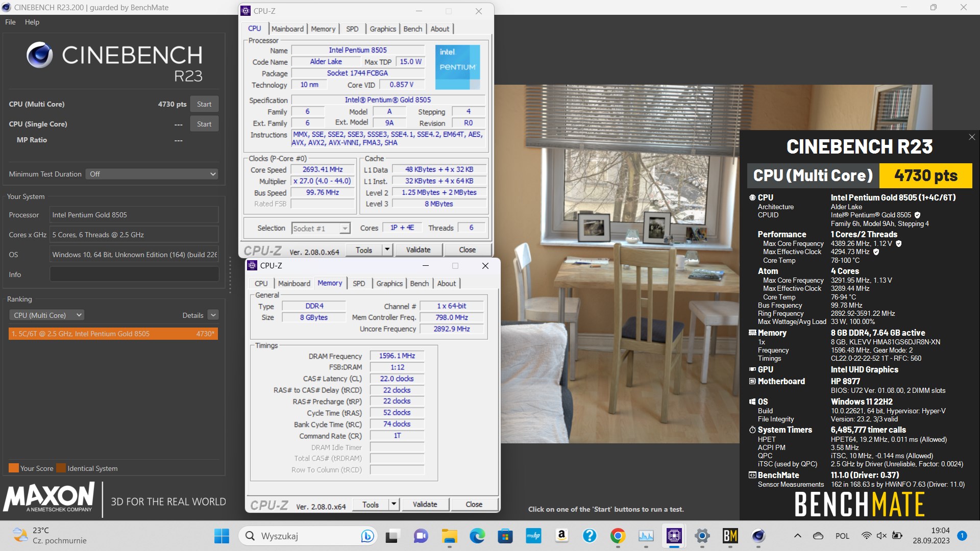This screenshot has height=551, width=980.
Task: Switch to CPU-Z via its taskbar icon
Action: (674, 536)
